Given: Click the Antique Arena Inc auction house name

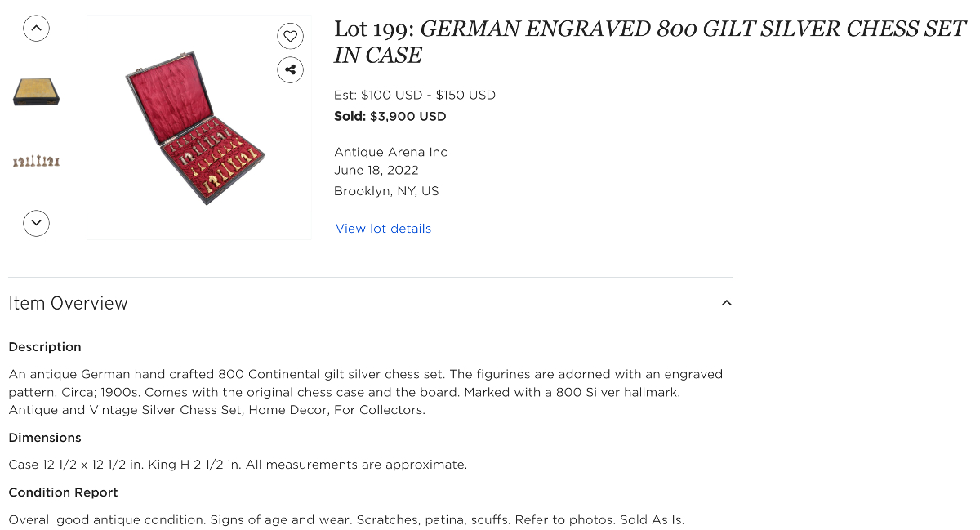Looking at the screenshot, I should pyautogui.click(x=390, y=152).
